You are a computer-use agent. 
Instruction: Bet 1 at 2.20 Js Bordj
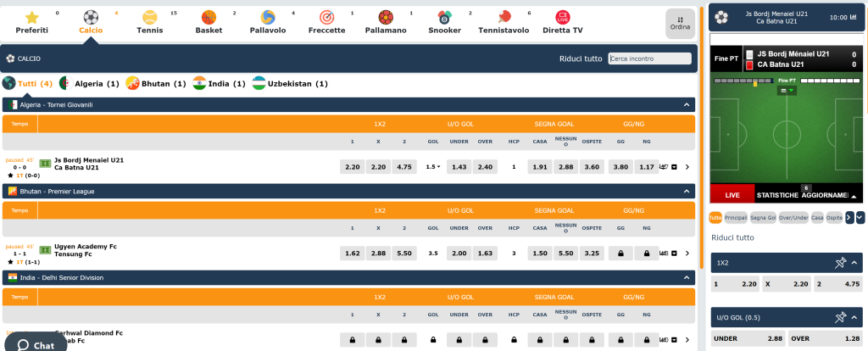pyautogui.click(x=352, y=167)
